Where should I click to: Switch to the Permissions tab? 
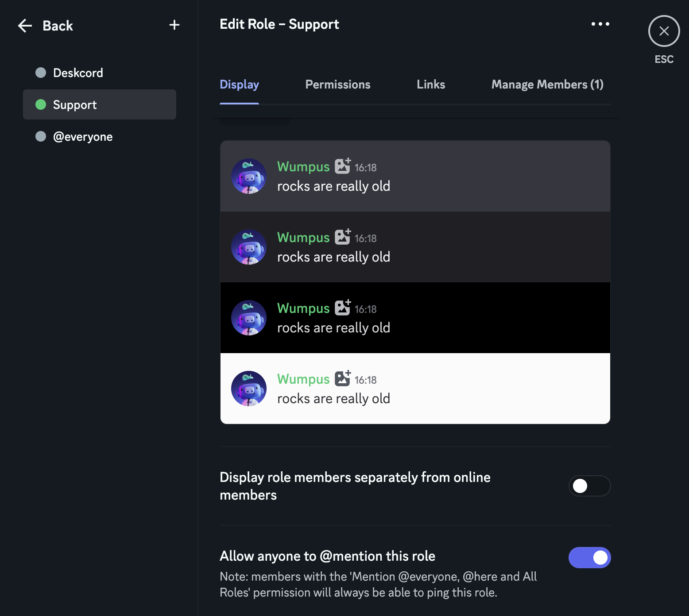coord(338,85)
